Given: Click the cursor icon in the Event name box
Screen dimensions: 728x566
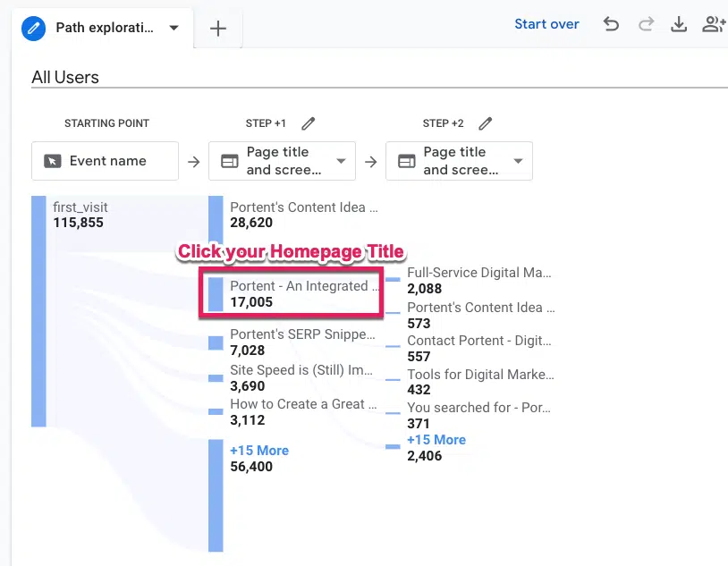Looking at the screenshot, I should [53, 161].
